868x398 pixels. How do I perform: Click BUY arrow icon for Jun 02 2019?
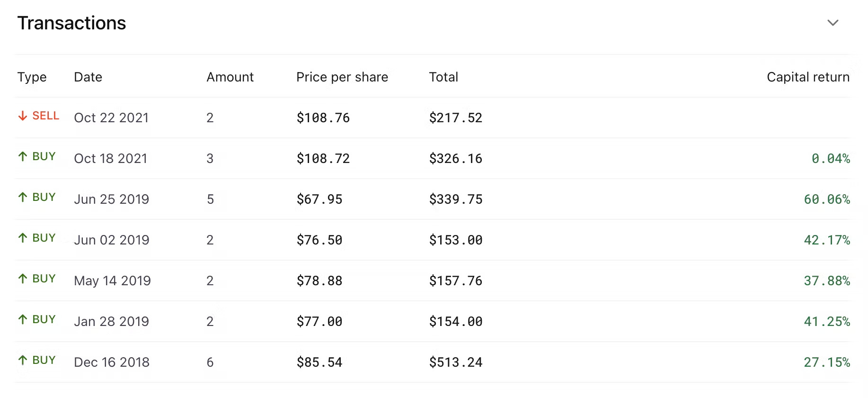pos(23,238)
